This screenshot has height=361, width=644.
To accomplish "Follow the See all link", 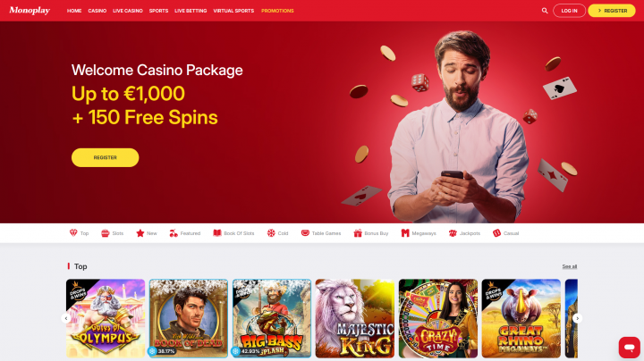I will coord(569,266).
